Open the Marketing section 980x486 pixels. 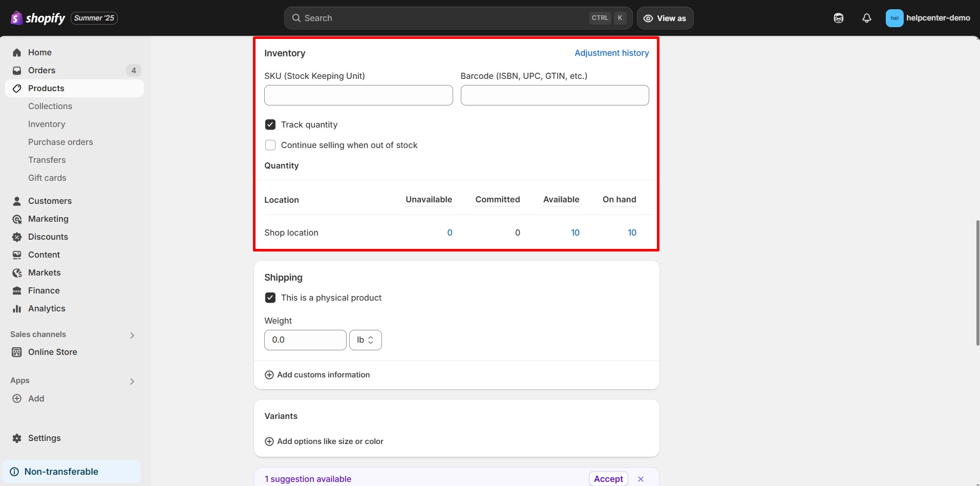coord(48,219)
